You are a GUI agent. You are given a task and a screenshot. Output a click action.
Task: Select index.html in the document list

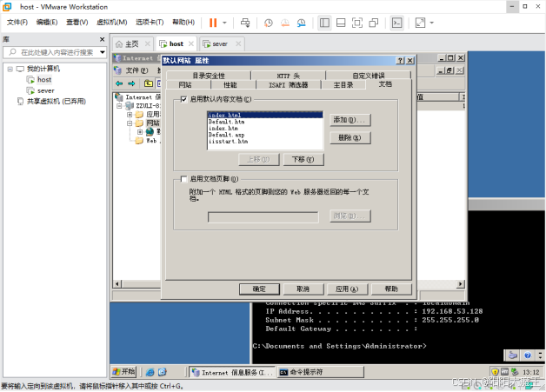[265, 115]
